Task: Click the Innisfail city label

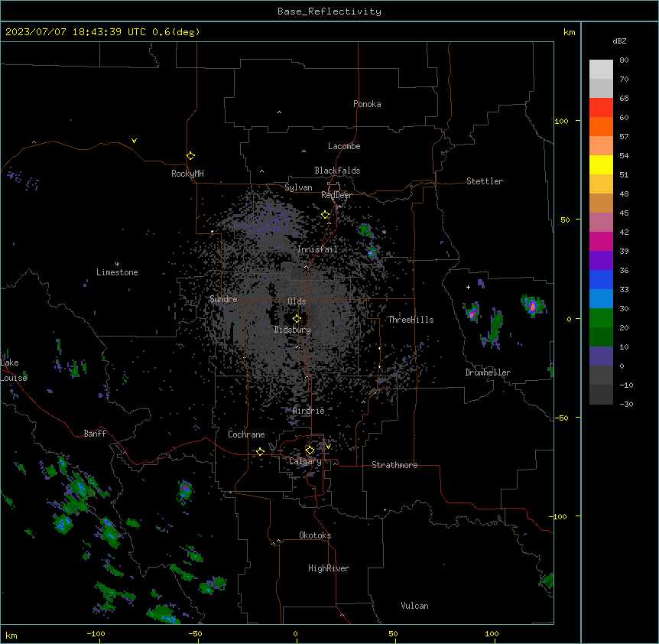Action: (x=317, y=249)
